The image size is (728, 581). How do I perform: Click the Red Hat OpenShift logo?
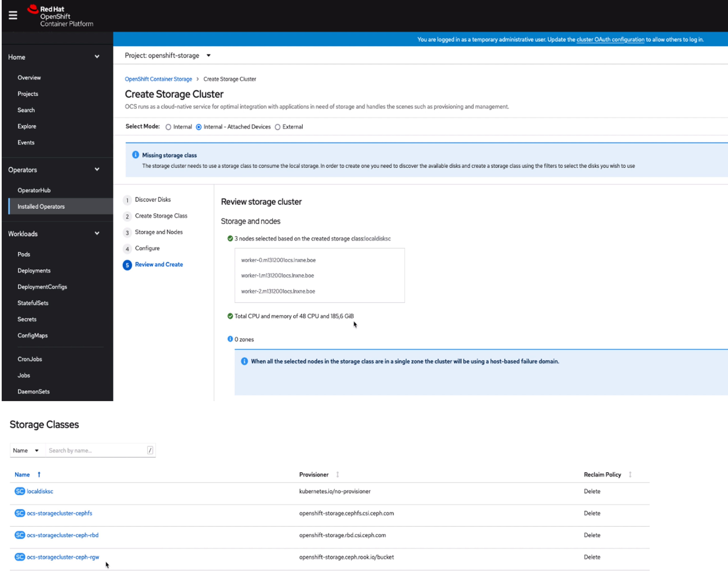coord(60,16)
